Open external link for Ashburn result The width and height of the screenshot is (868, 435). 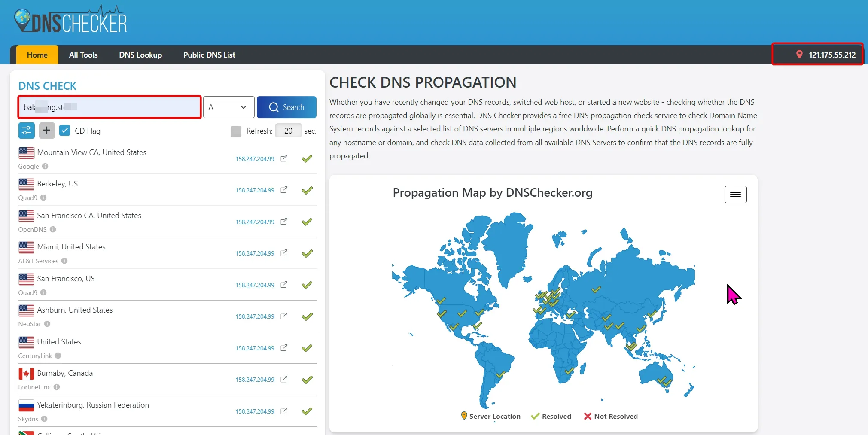pyautogui.click(x=284, y=316)
